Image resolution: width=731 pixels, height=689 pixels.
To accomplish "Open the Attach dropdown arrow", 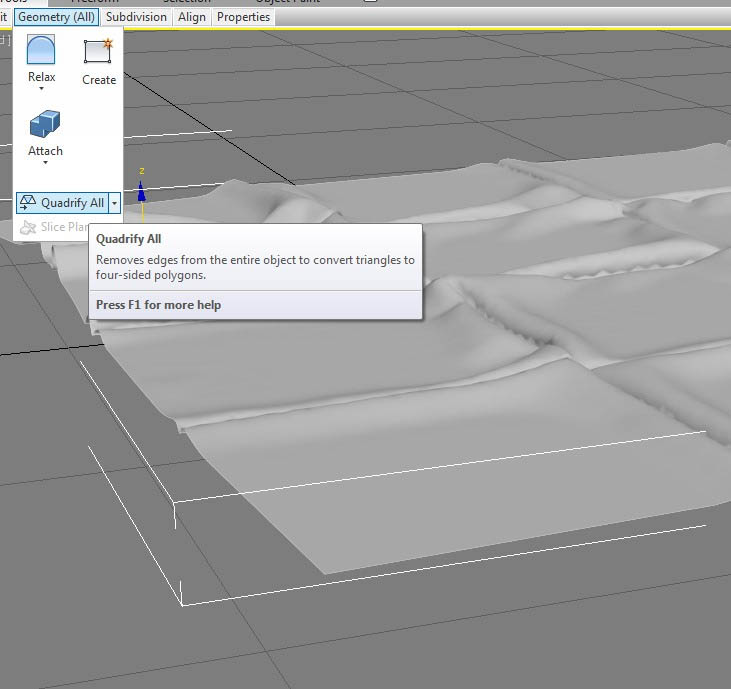I will (x=45, y=162).
